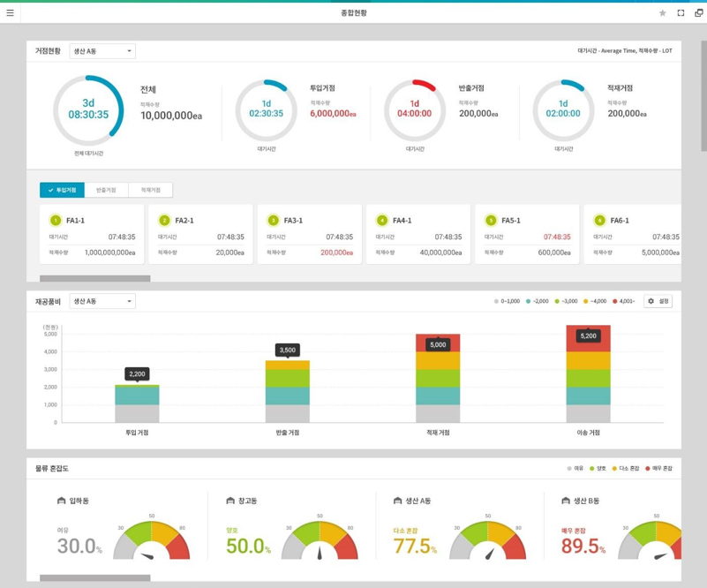
Task: Open the FA3-1 station card
Action: click(x=309, y=234)
